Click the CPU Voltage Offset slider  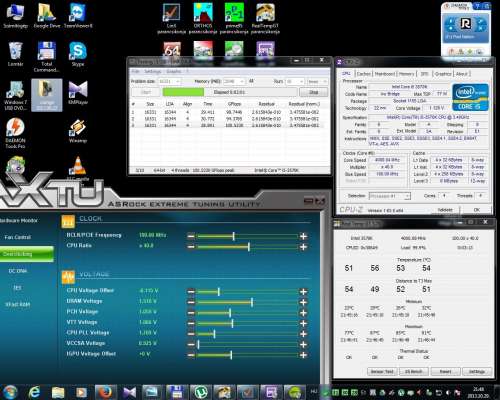tap(247, 292)
